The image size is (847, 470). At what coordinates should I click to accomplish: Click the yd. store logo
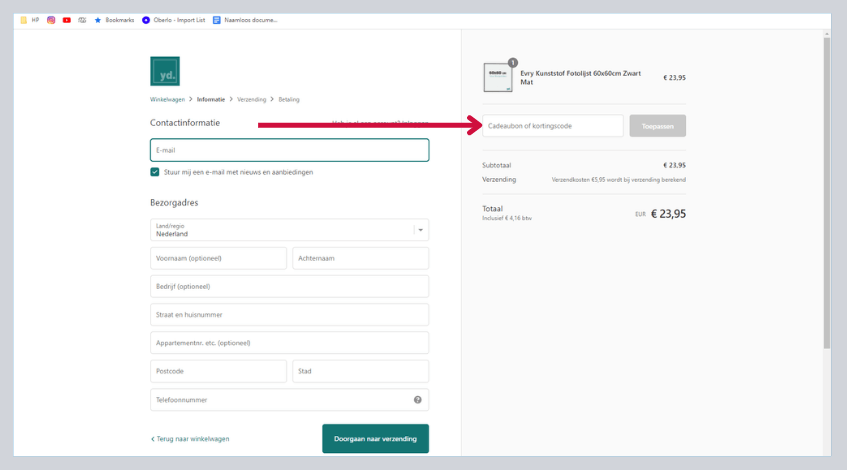[165, 71]
